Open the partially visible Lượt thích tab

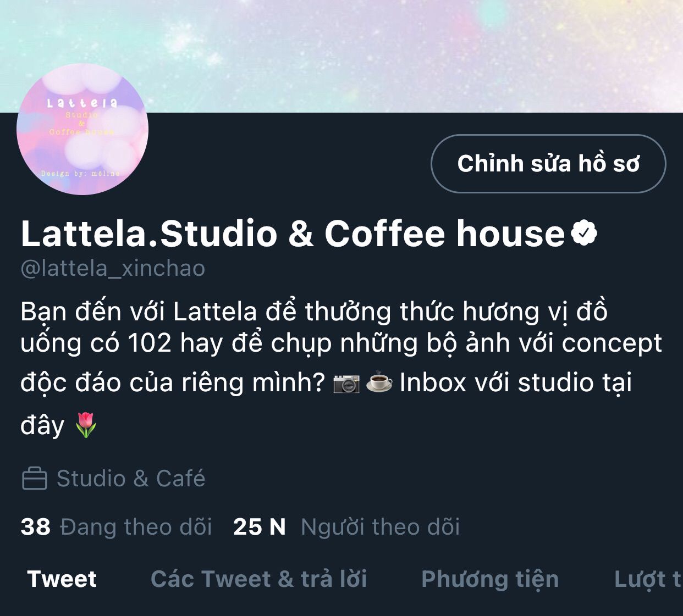648,579
